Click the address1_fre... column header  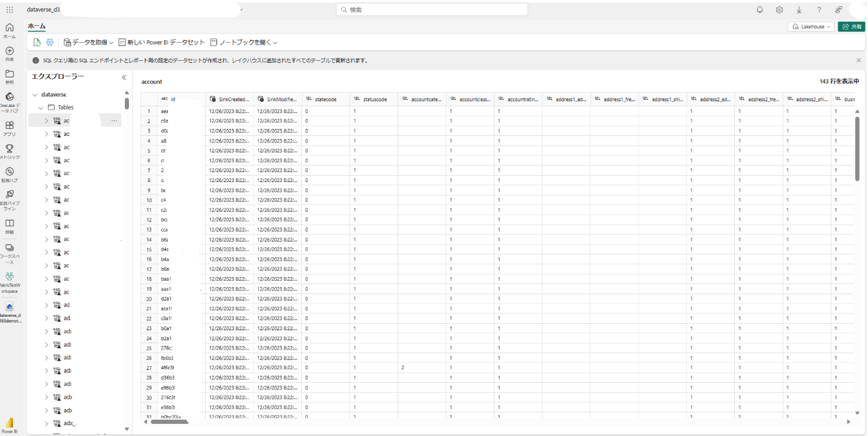614,99
